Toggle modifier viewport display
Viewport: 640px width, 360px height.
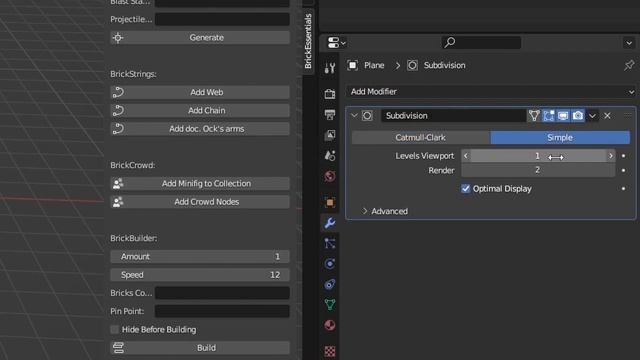click(563, 116)
